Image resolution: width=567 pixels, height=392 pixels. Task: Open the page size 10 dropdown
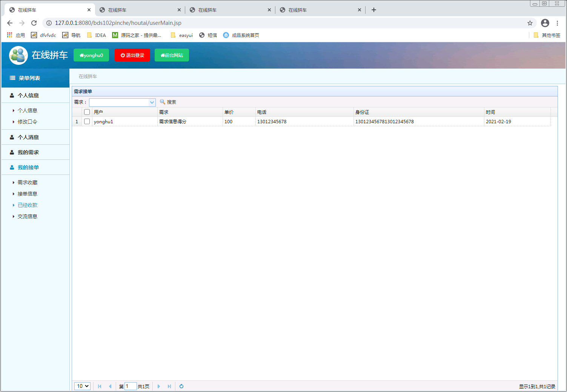pyautogui.click(x=82, y=386)
